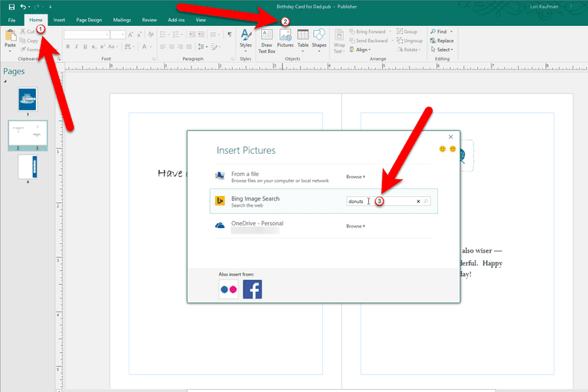Click the frowning feedback face icon
Viewport: 588px width, 392px height.
pos(452,149)
